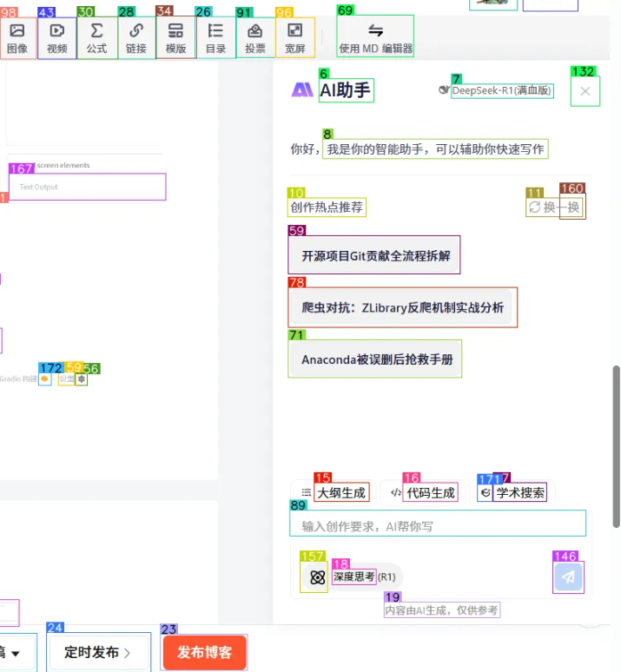
Task: Click the Text Output field
Action: (88, 187)
